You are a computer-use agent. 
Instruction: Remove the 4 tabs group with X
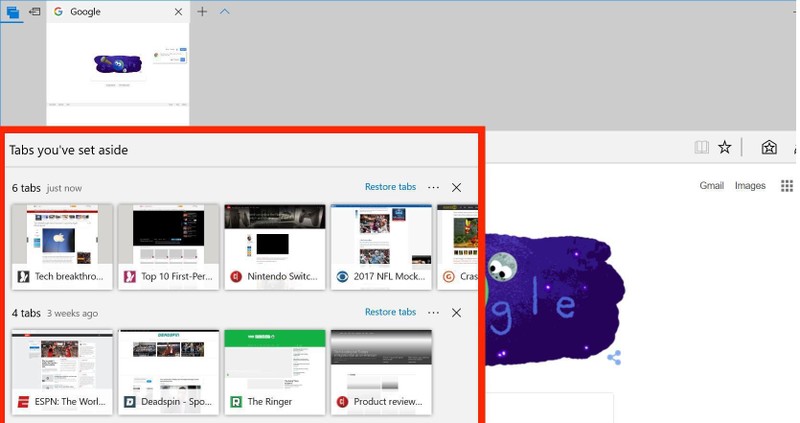point(457,312)
